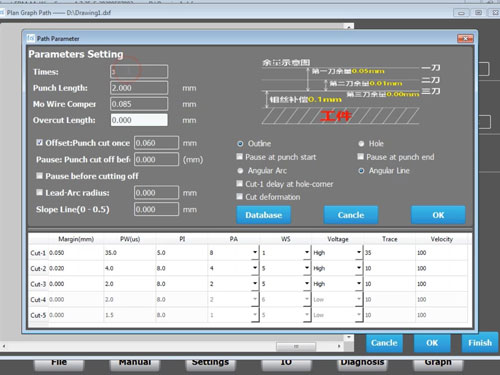Image resolution: width=500 pixels, height=375 pixels.
Task: Click Cancle in Plan Graph Path window
Action: 384,343
